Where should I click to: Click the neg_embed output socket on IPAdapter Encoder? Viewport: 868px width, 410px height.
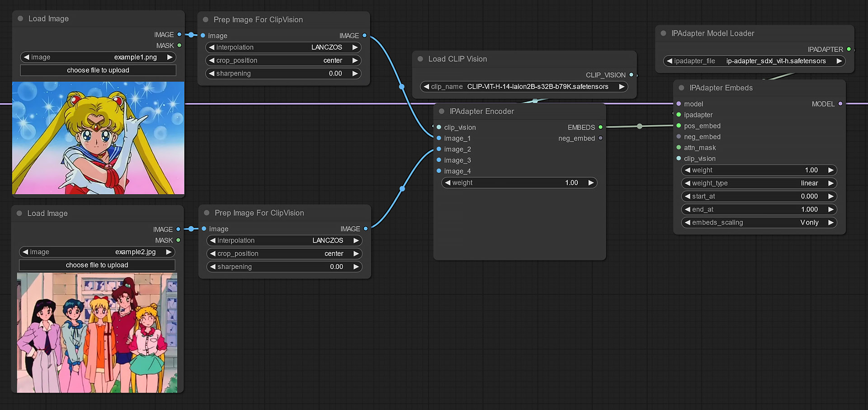[600, 138]
